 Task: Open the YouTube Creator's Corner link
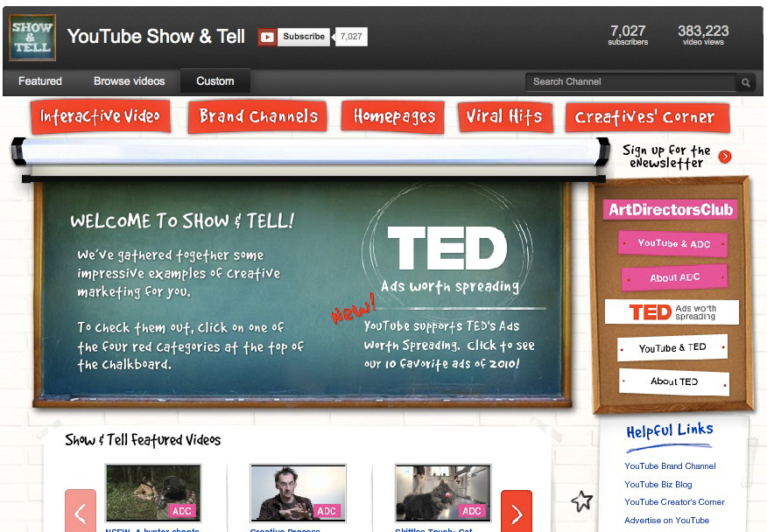coord(674,502)
